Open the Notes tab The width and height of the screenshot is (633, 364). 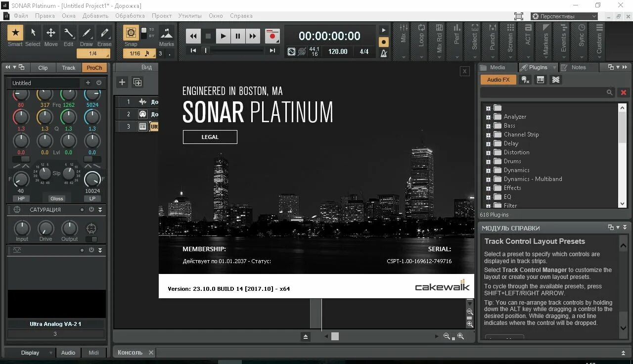(579, 67)
